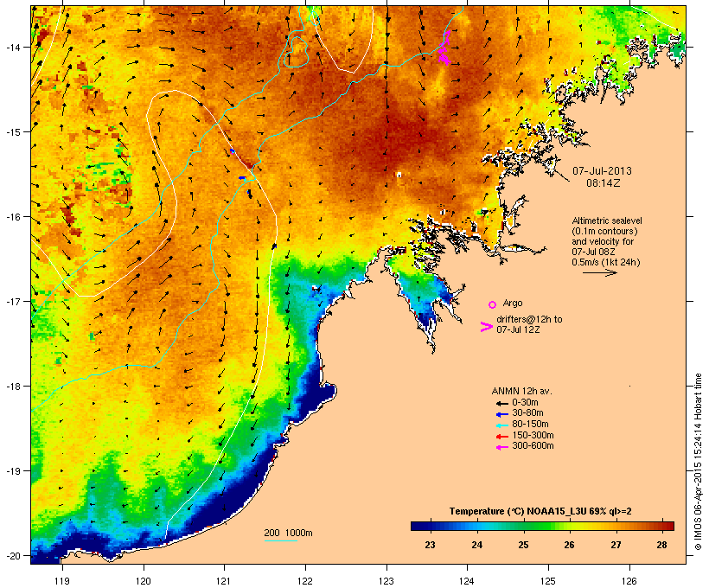Click the latitude axis label '-18'

tap(13, 387)
